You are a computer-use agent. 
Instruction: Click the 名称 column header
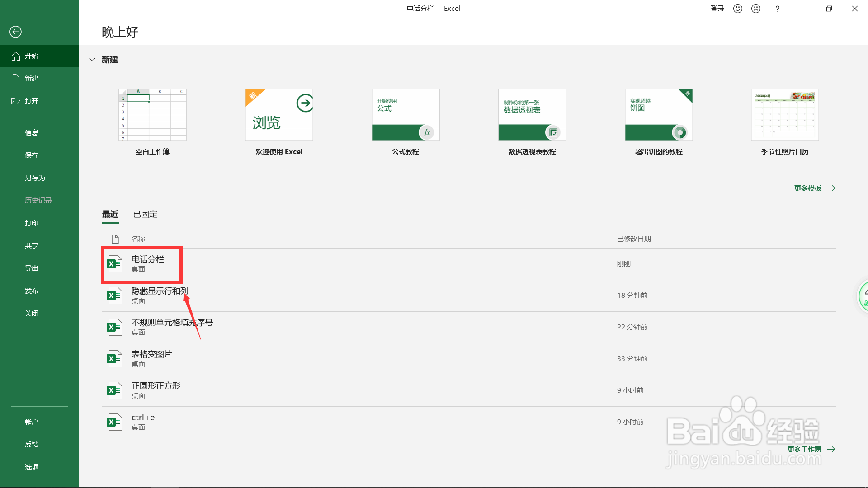pyautogui.click(x=138, y=239)
